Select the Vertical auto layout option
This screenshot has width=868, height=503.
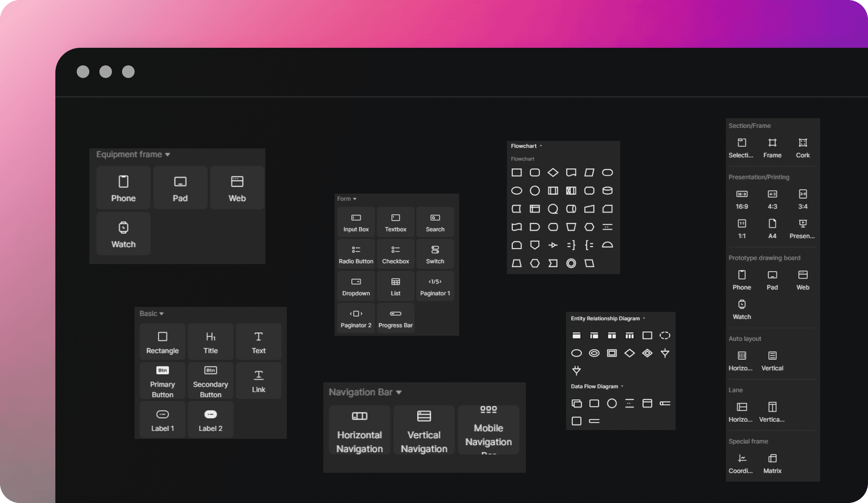(x=772, y=359)
